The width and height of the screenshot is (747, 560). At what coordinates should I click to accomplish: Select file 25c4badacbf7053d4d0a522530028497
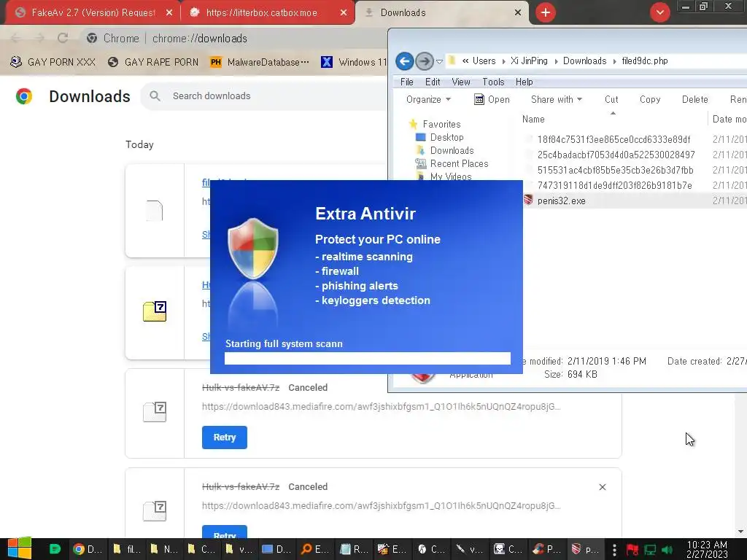616,155
